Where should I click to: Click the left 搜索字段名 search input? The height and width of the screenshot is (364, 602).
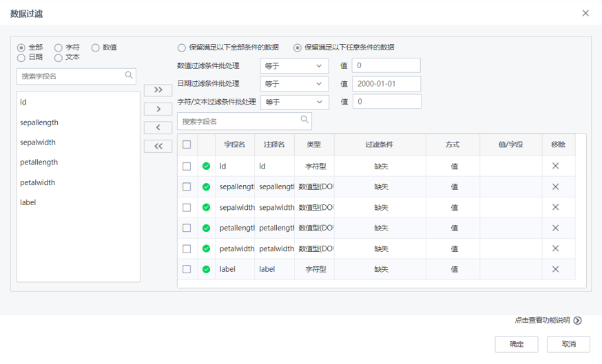pyautogui.click(x=76, y=76)
